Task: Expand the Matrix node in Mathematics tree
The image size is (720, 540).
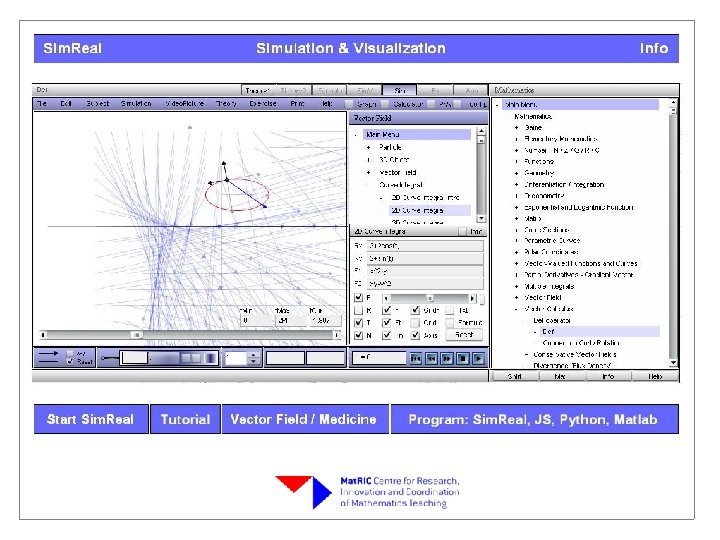Action: coord(517,219)
